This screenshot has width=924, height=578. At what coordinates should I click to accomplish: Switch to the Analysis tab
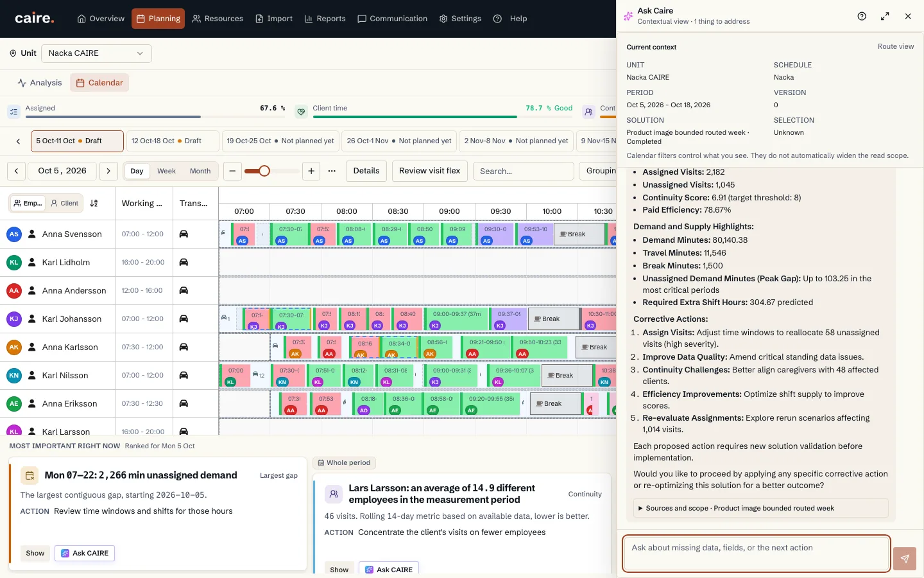tap(40, 83)
